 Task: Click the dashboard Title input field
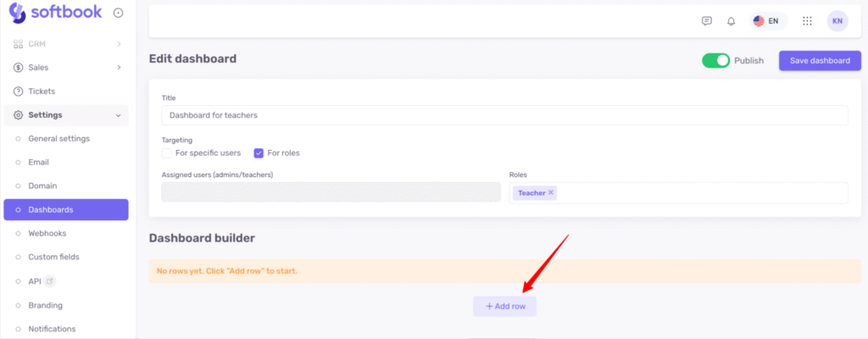504,115
